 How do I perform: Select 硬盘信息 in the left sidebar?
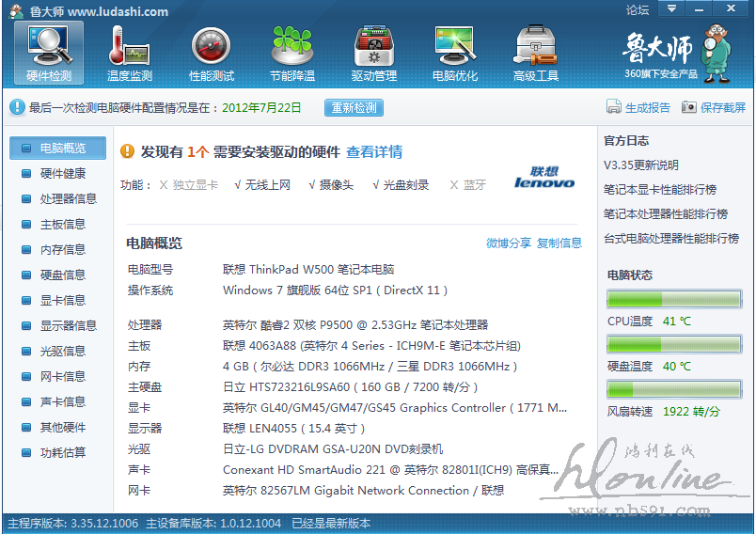click(62, 275)
